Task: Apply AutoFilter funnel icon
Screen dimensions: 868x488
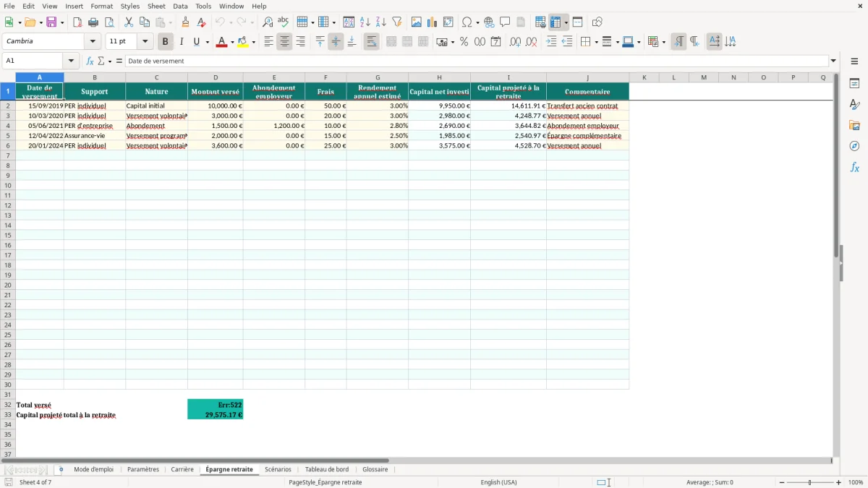Action: coord(397,22)
